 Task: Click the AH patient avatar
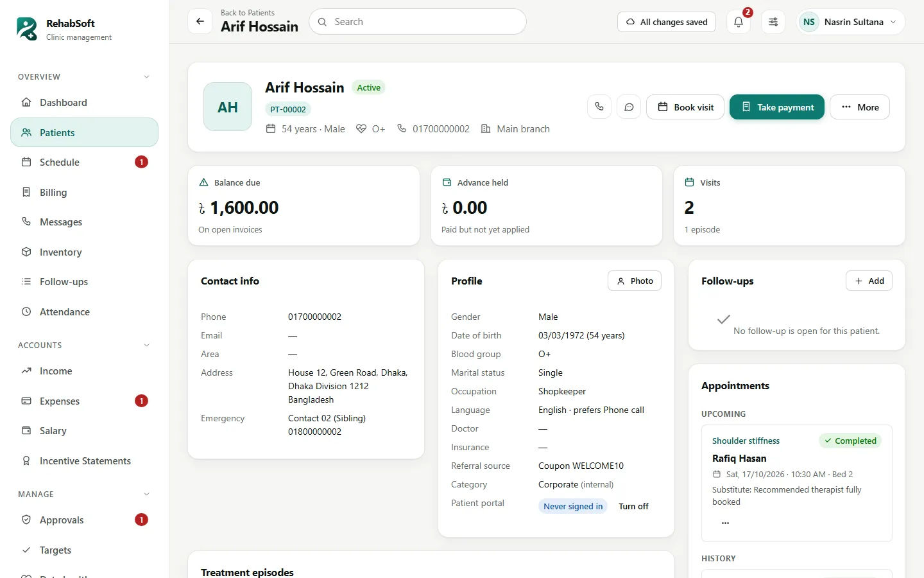[228, 107]
